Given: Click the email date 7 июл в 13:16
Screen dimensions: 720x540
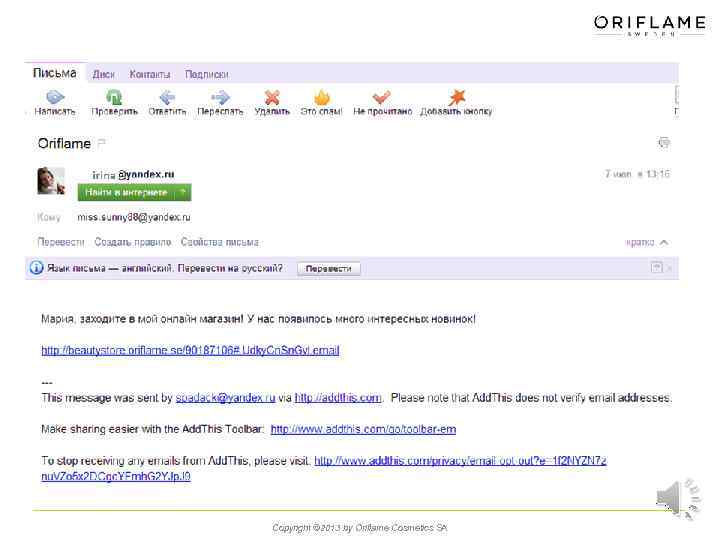Looking at the screenshot, I should point(637,174).
